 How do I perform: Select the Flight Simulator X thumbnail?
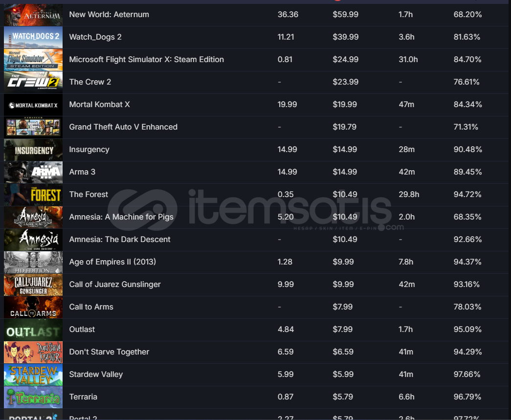click(x=33, y=60)
